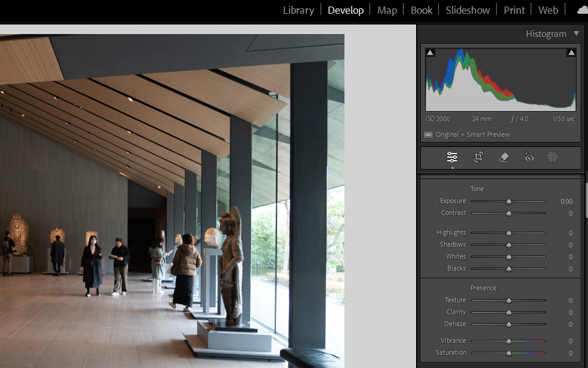Screen dimensions: 588x368
Task: Click the museum photo in the preview
Action: coord(172,201)
